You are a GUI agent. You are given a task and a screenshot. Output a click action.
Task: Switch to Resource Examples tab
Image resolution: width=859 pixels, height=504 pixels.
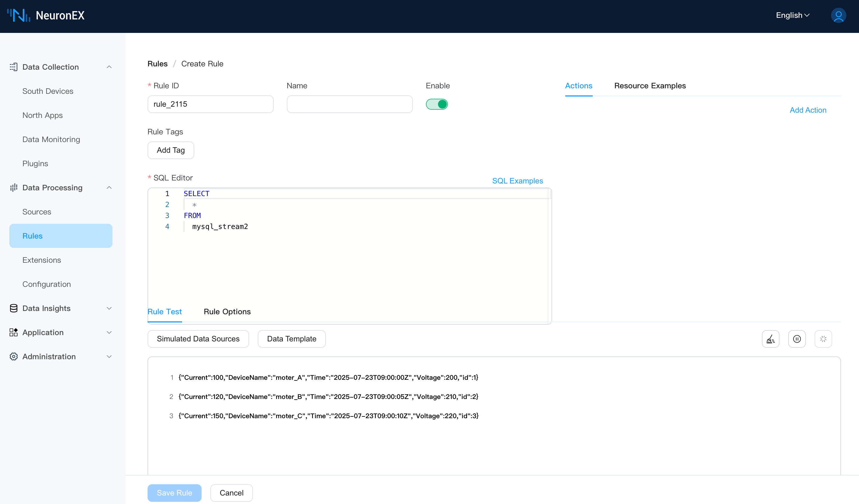coord(650,86)
